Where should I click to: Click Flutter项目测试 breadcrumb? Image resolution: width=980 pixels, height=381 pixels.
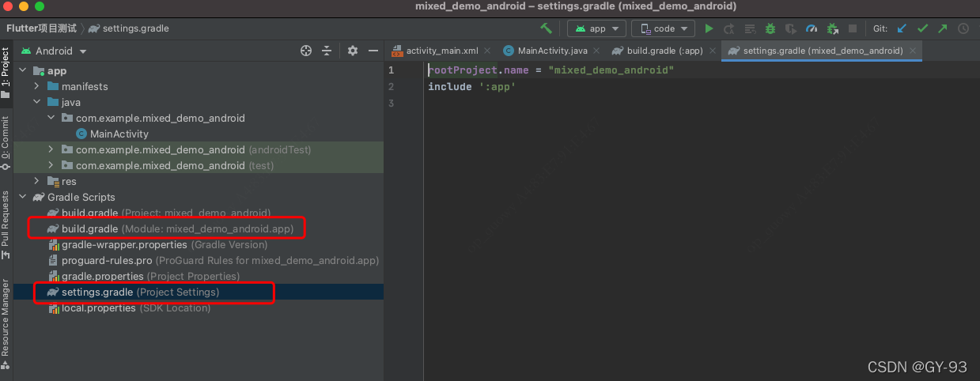(42, 28)
